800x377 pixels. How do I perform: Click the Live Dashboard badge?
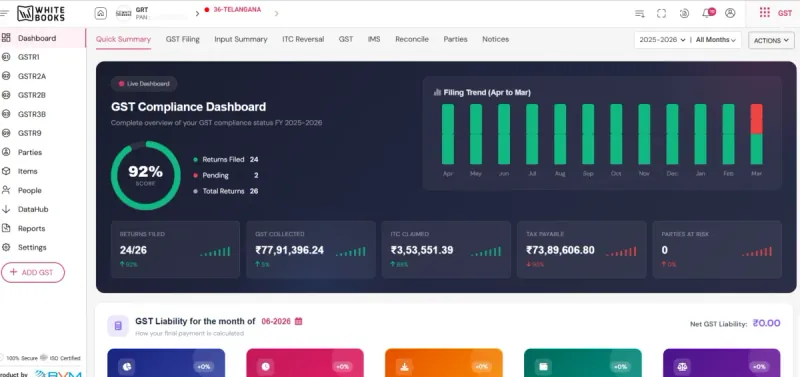(x=144, y=84)
